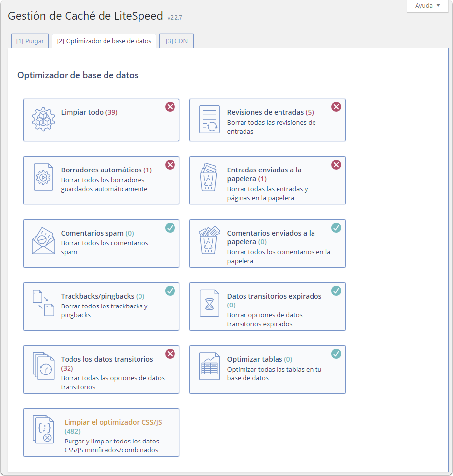Click the gear cube icon of Limpiar todo
This screenshot has height=476, width=453.
click(x=43, y=119)
